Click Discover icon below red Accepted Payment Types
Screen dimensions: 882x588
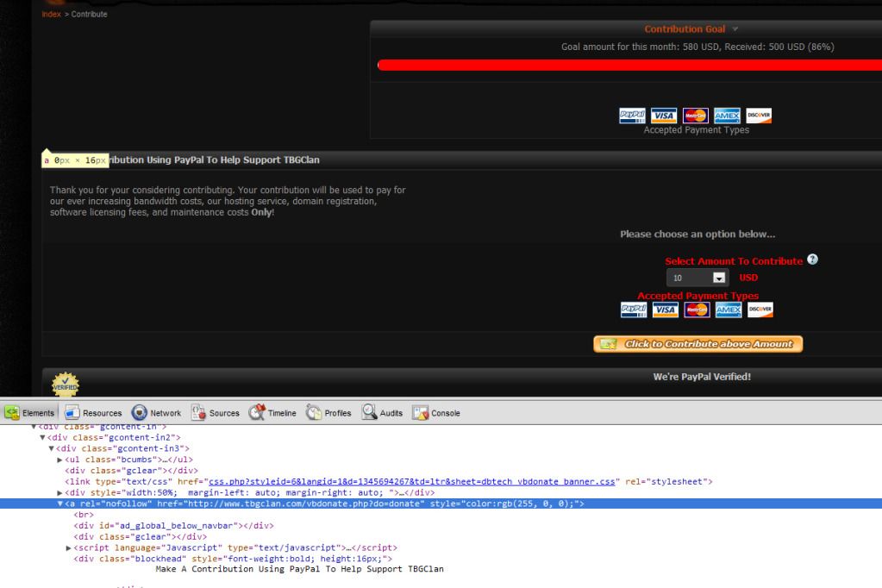pos(760,310)
